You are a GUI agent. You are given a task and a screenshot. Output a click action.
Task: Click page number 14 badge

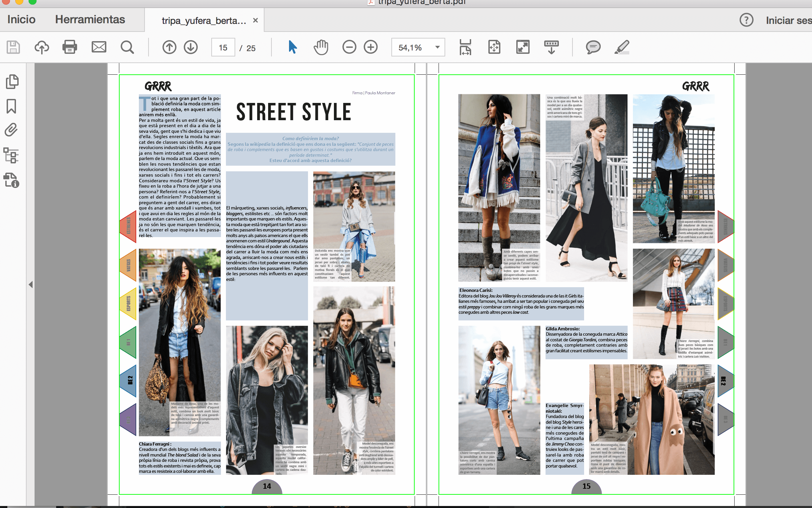click(x=267, y=486)
